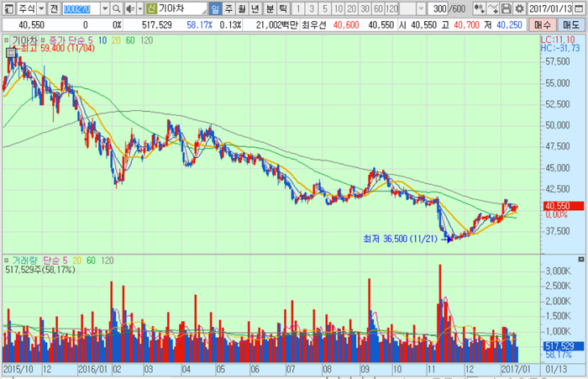The height and width of the screenshot is (379, 588).
Task: Click the candlestick chart type icon
Action: point(479,8)
